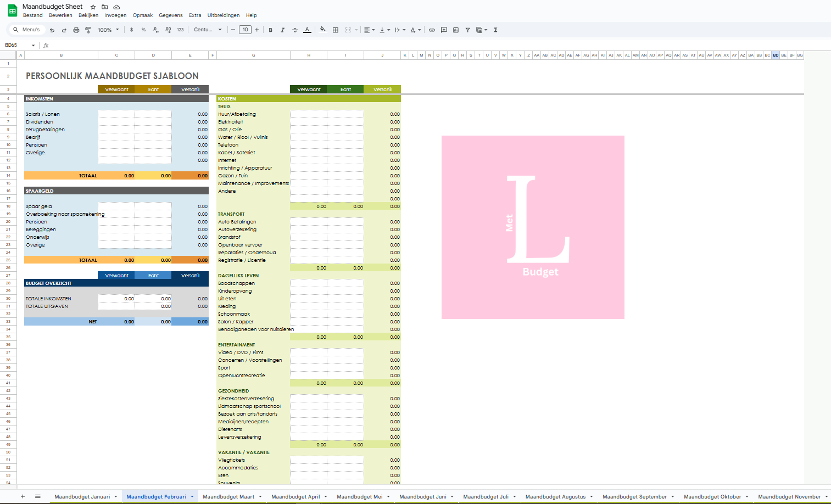831x504 pixels.
Task: Toggle strikethrough formatting
Action: (295, 30)
